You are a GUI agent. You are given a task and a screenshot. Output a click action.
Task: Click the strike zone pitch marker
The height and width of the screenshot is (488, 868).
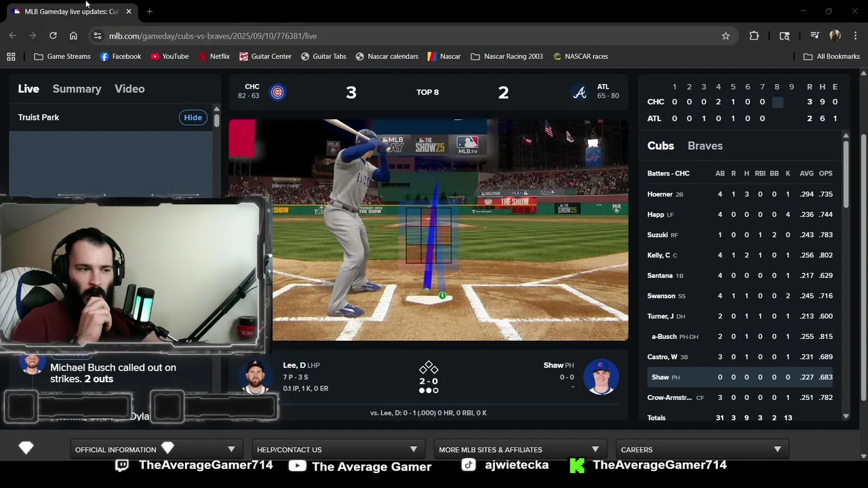coord(442,296)
